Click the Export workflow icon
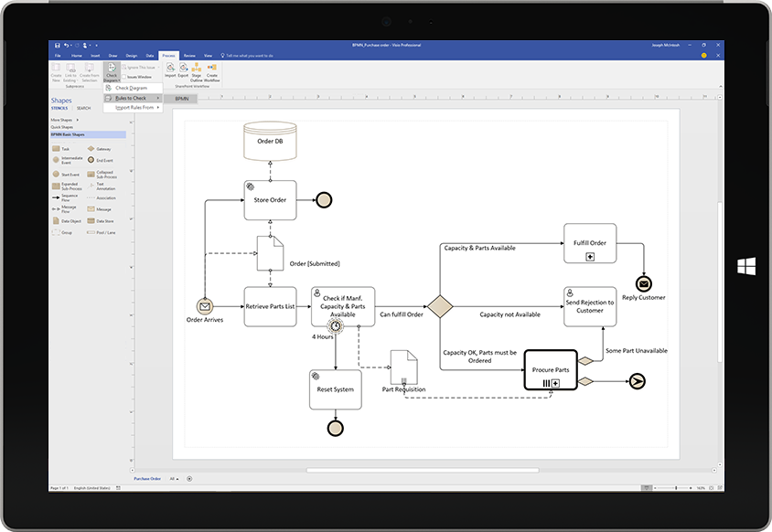 point(183,69)
